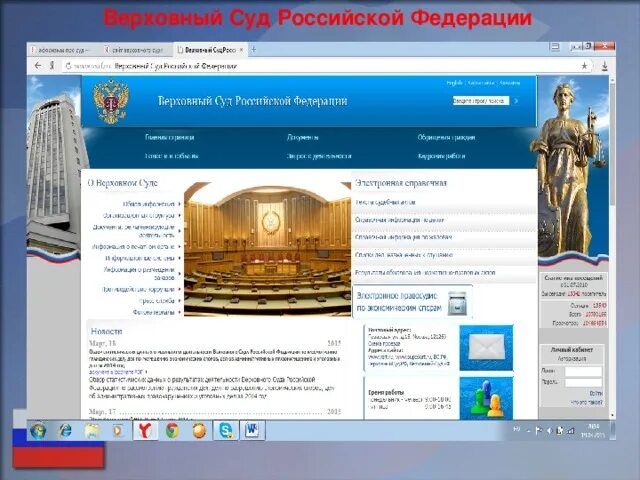The height and width of the screenshot is (480, 640).
Task: Open the Windows Start menu
Action: pyautogui.click(x=38, y=431)
